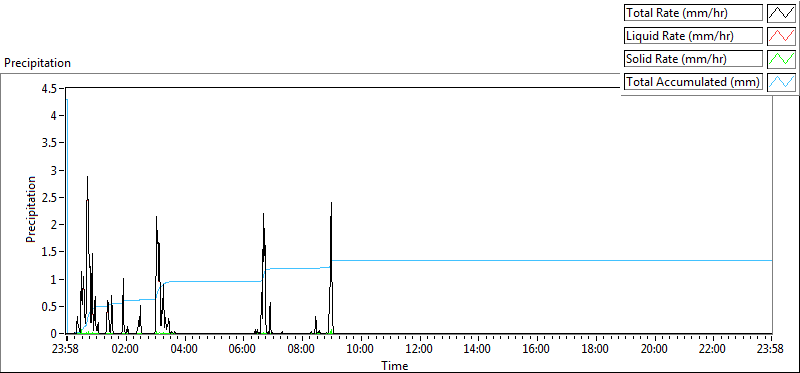The image size is (800, 373).
Task: Click the 12:00 time label
Action: coord(419,350)
